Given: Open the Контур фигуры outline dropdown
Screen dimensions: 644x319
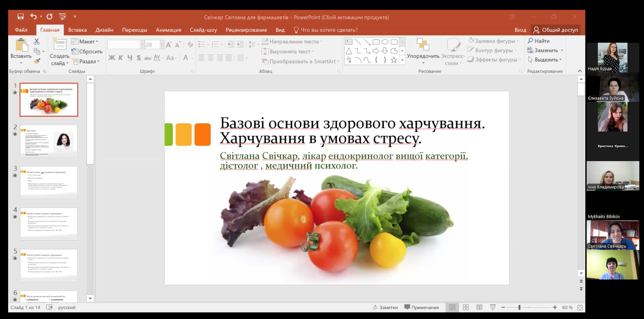Looking at the screenshot, I should (x=492, y=50).
